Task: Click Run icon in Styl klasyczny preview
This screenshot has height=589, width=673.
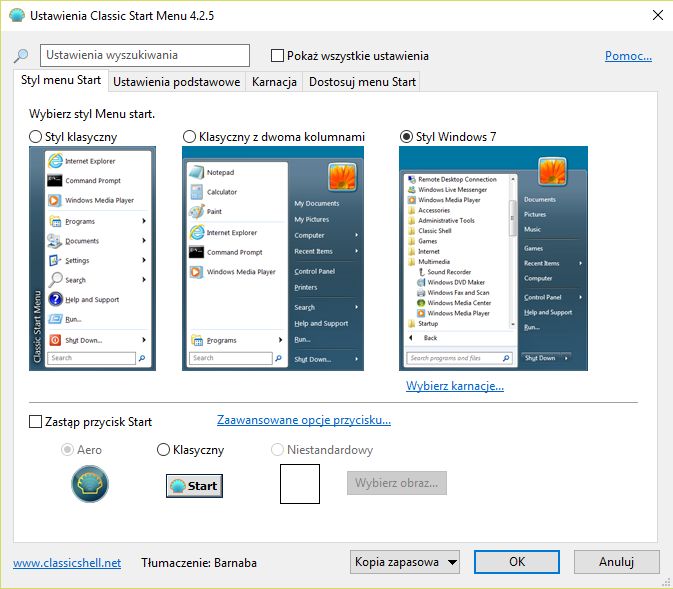Action: (55, 319)
